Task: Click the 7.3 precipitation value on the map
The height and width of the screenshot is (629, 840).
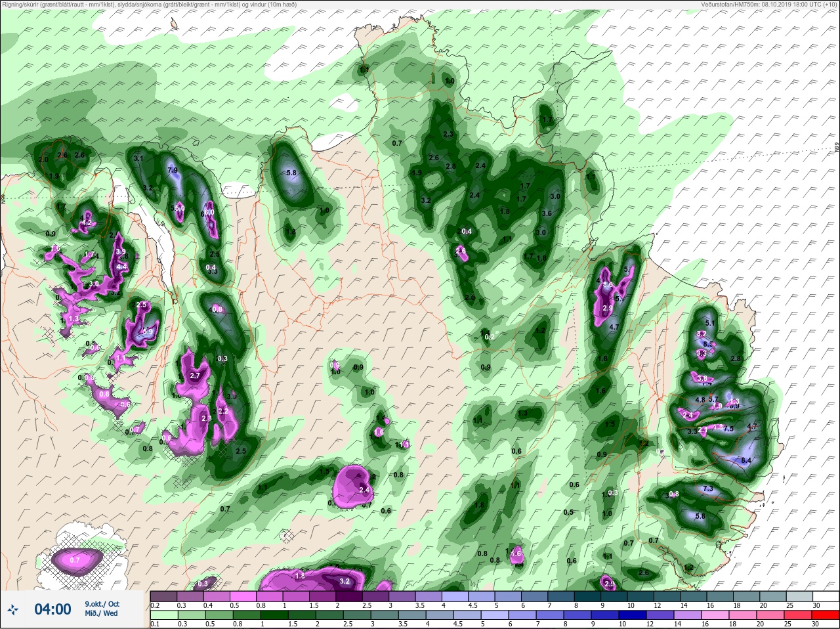Action: (x=708, y=489)
